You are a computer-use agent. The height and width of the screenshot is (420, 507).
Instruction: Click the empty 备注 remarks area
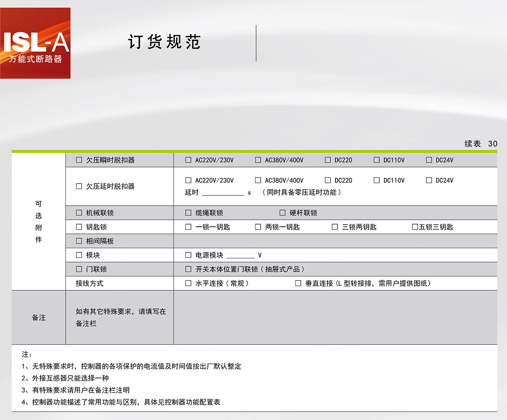pyautogui.click(x=335, y=317)
